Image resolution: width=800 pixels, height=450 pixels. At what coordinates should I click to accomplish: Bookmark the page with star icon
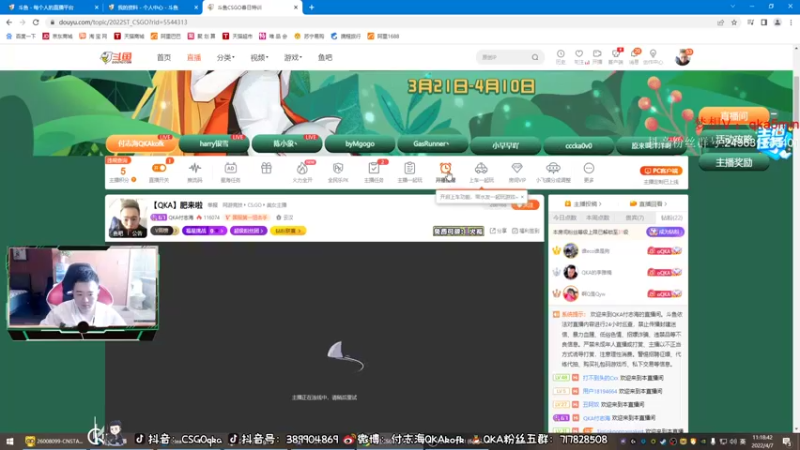coord(734,22)
